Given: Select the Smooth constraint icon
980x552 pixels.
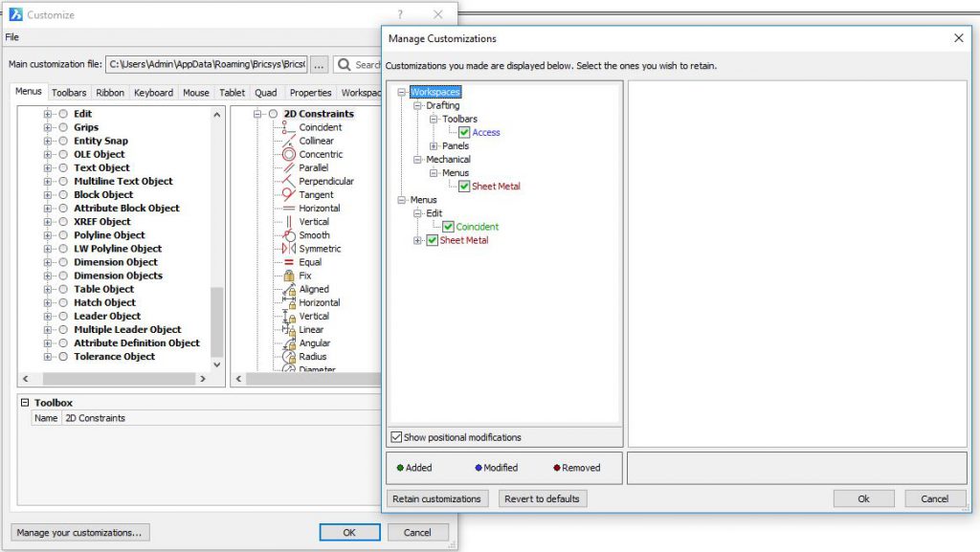Looking at the screenshot, I should pos(288,235).
